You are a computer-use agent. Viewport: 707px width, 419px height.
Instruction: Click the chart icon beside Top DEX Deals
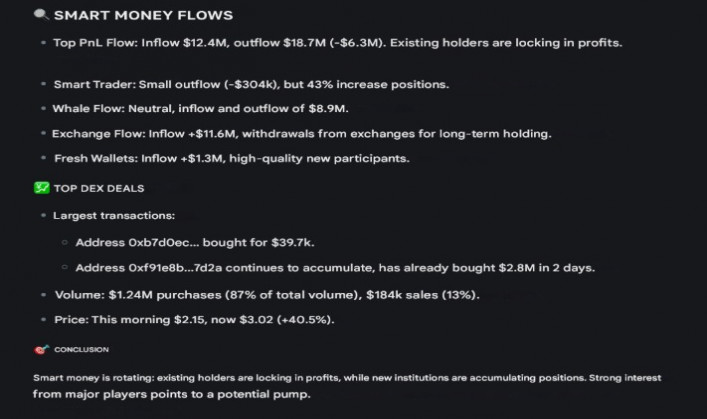pyautogui.click(x=41, y=187)
